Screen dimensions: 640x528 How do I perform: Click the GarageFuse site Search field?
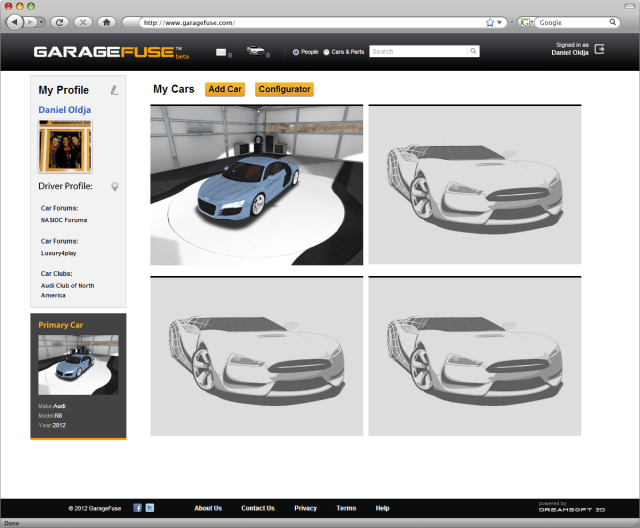tap(418, 51)
